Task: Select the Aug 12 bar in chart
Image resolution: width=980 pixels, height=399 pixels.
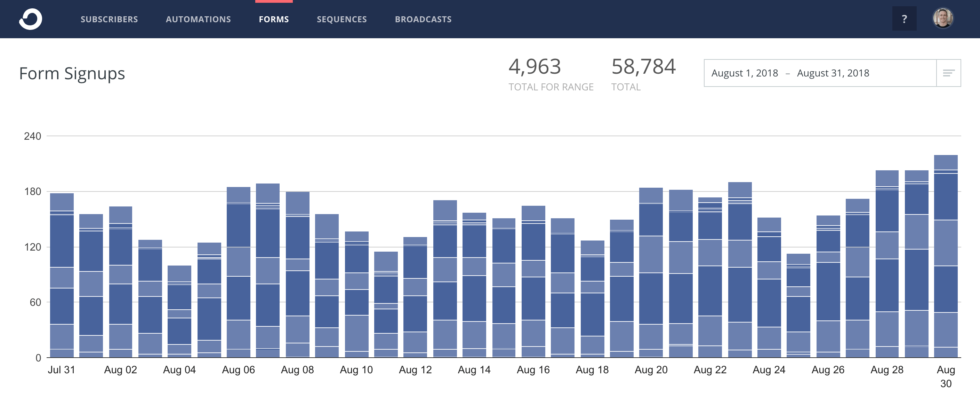Action: click(x=415, y=297)
